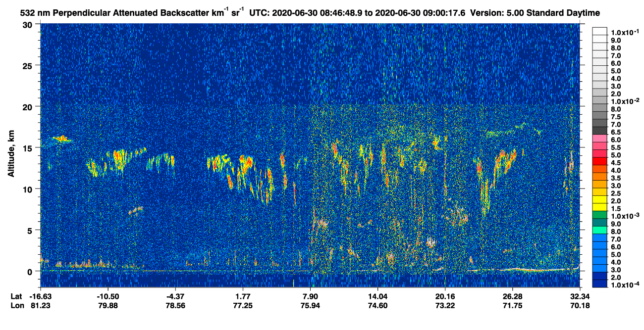Click the color bar label 7.5
644x330 pixels.
pyautogui.click(x=616, y=117)
